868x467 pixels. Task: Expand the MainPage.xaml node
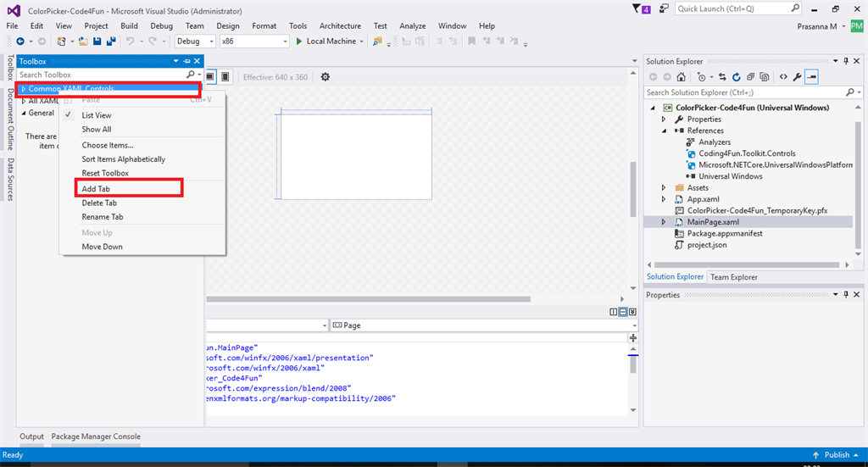[664, 222]
